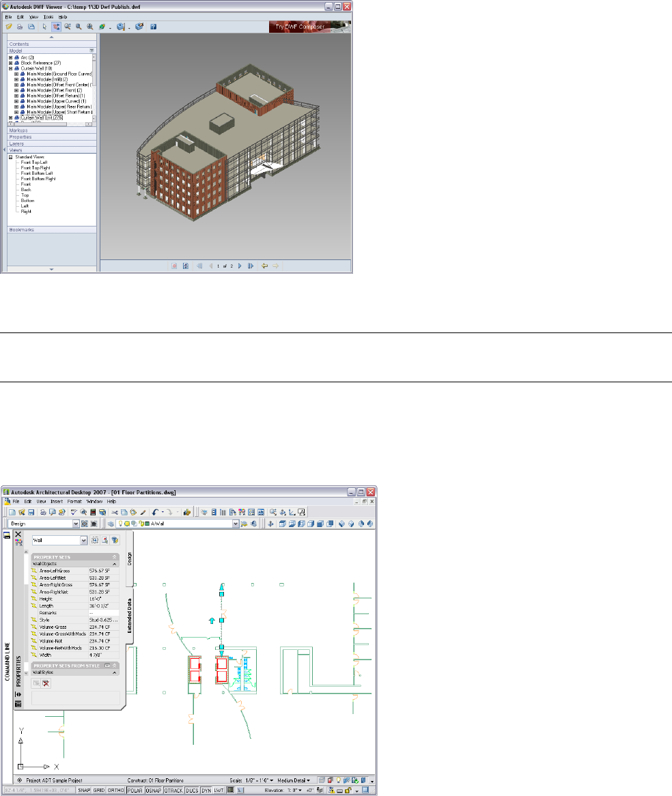Open the Window menu in Architectural Desktop

click(94, 501)
